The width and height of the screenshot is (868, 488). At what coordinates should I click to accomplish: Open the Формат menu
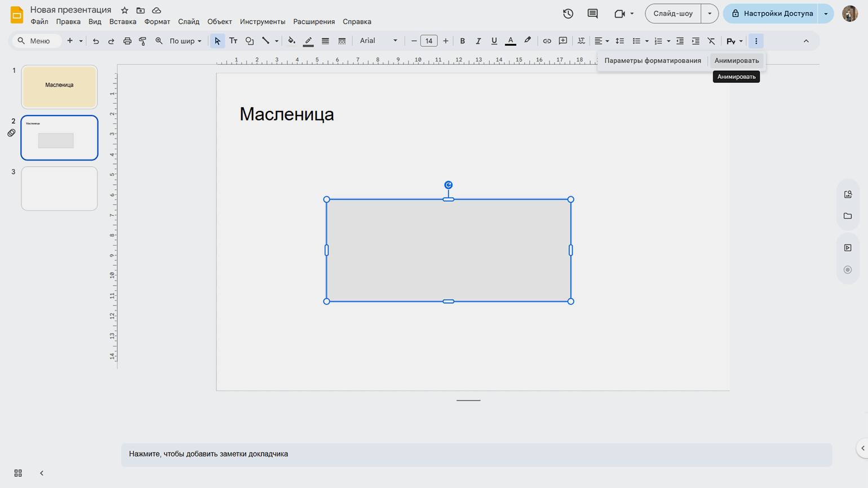pyautogui.click(x=157, y=22)
